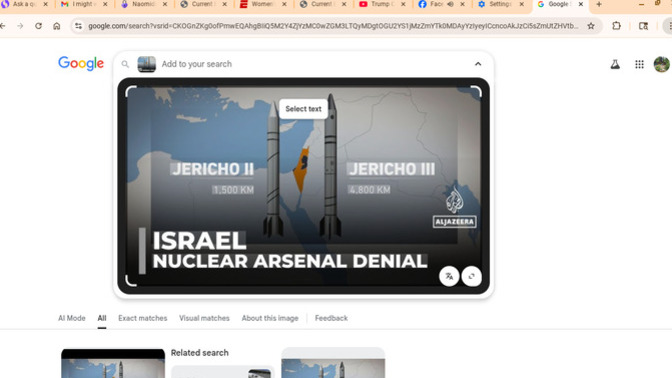Go back with the browser back arrow
Screen dimensions: 672x378
click(3, 26)
